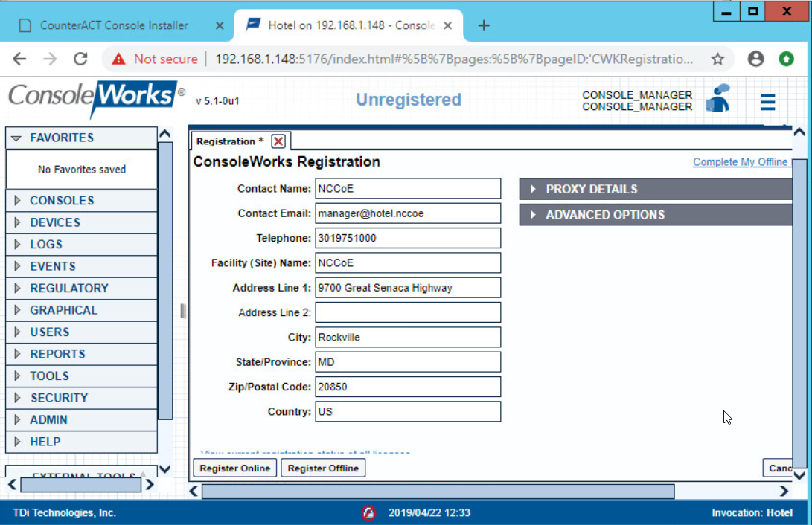Image resolution: width=812 pixels, height=525 pixels.
Task: Click the browser forward arrow
Action: [x=50, y=59]
